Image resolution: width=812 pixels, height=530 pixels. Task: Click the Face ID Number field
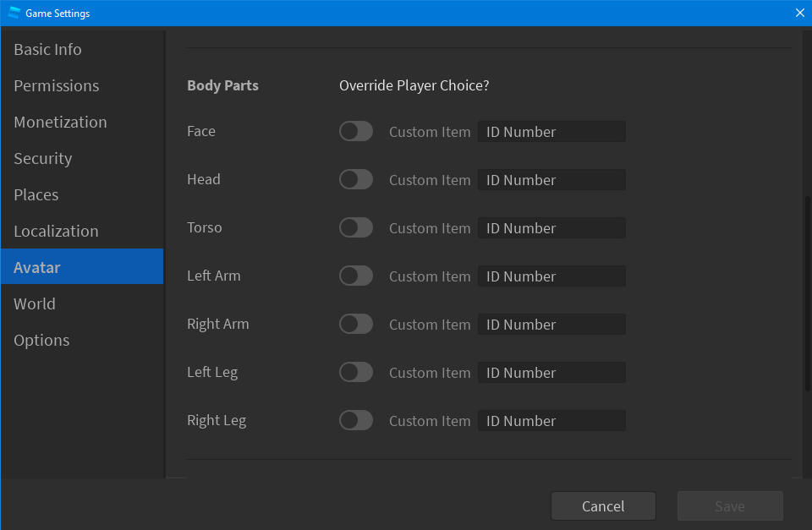(551, 132)
